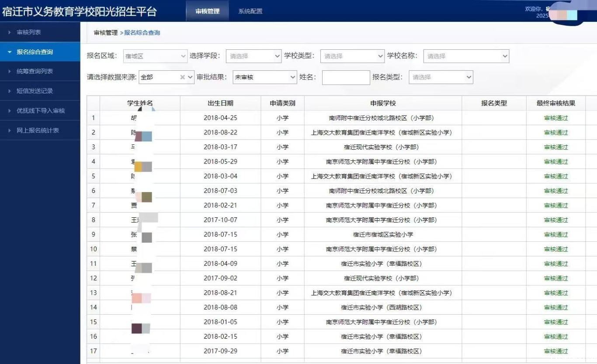Click the 出生日期 column header
597x364 pixels.
[x=220, y=103]
